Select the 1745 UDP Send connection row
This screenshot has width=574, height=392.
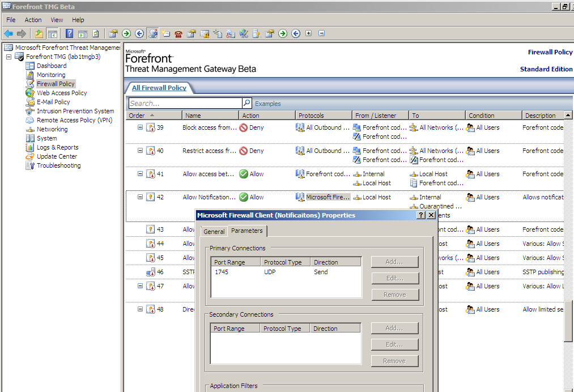click(286, 272)
